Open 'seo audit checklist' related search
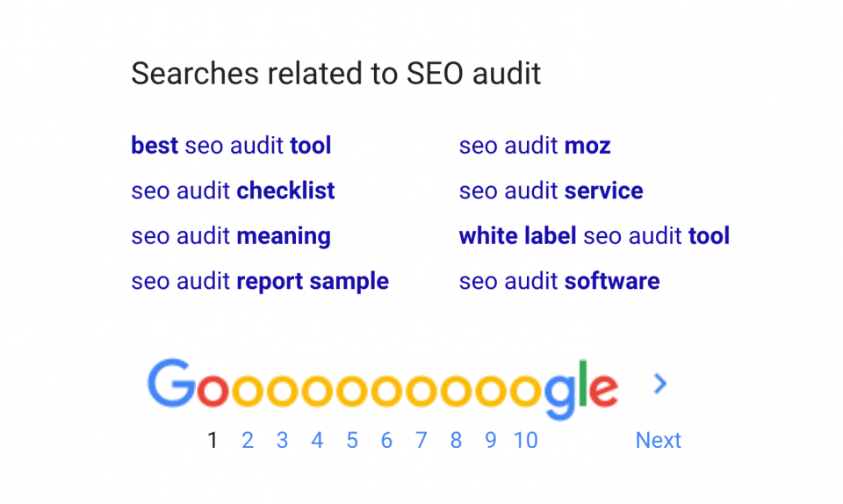 coord(233,191)
